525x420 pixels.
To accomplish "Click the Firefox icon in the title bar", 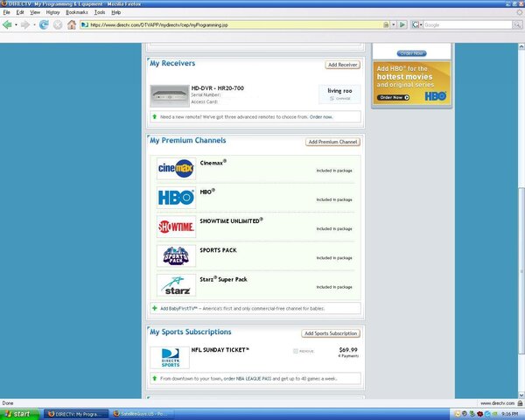I will coord(4,3).
